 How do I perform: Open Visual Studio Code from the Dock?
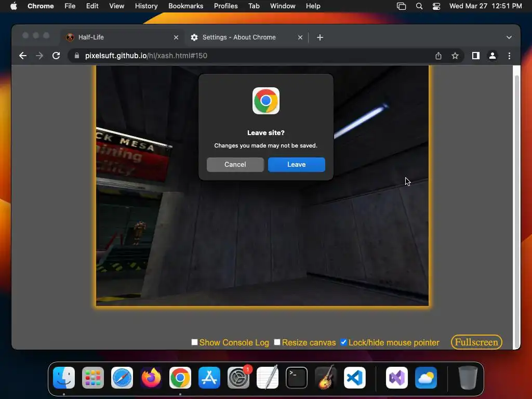355,377
